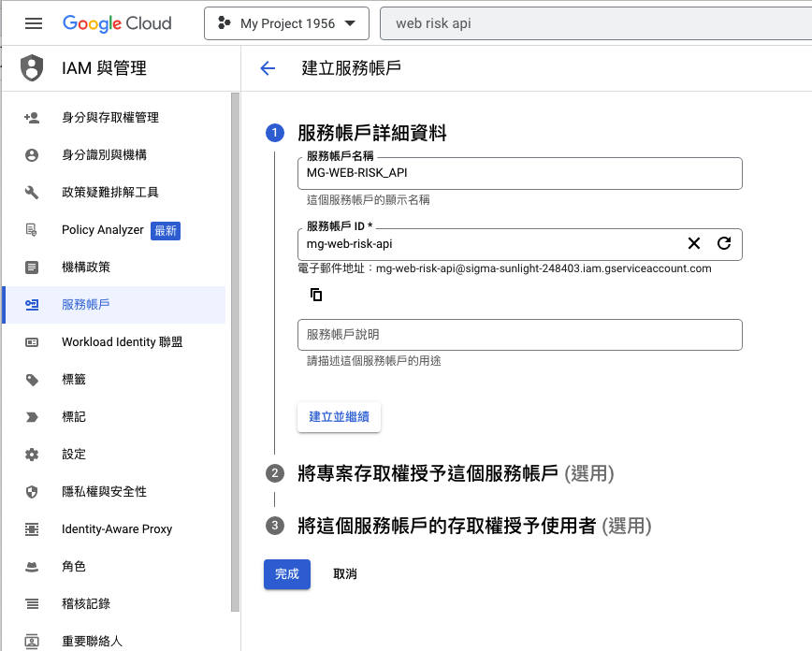Click the back arrow beside 建立服務帳戶
The height and width of the screenshot is (651, 812).
[268, 67]
